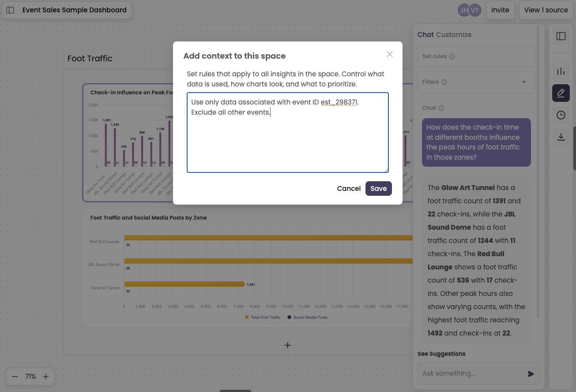Close the Add context dialog

click(x=389, y=54)
